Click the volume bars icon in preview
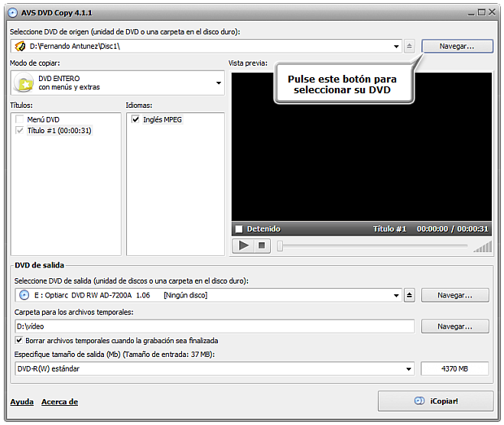 (x=483, y=247)
